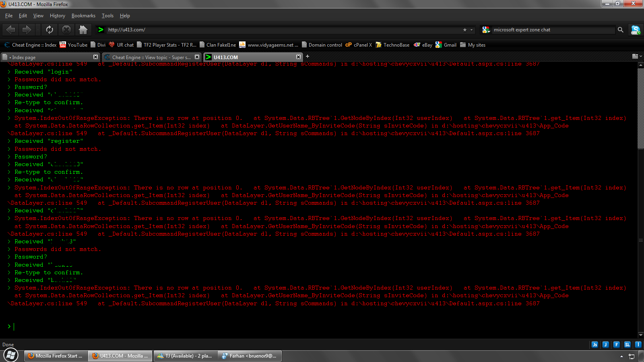Screen dimensions: 644x362
Task: Open the Divi bookmark
Action: pos(98,45)
